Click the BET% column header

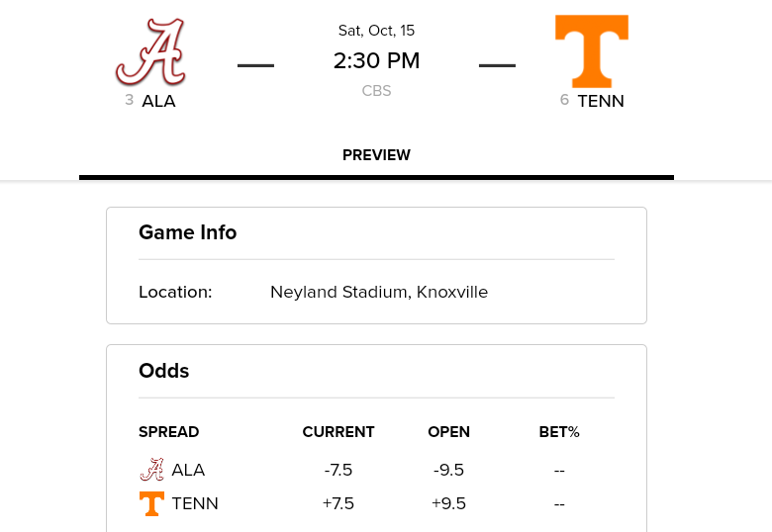[x=559, y=432]
